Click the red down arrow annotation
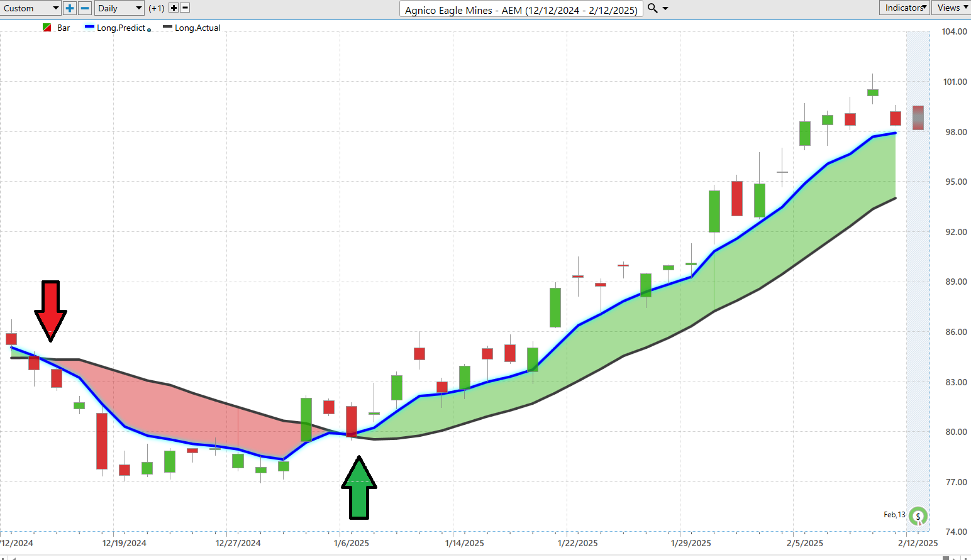971x560 pixels. 50,310
